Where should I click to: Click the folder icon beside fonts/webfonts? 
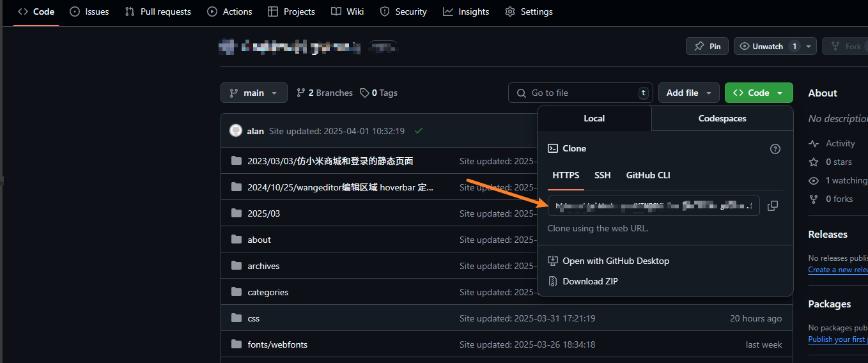point(236,344)
